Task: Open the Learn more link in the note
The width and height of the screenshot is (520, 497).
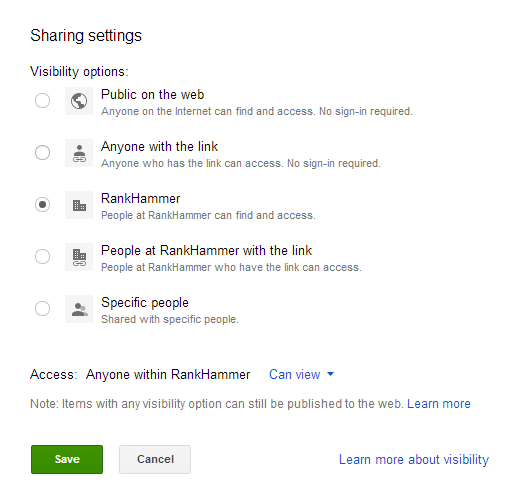Action: pyautogui.click(x=439, y=404)
